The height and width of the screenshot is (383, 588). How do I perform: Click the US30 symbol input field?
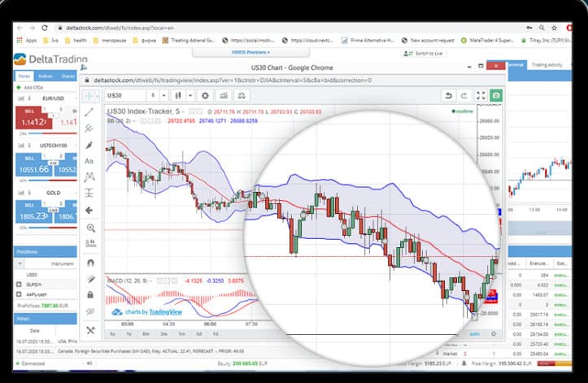click(125, 96)
